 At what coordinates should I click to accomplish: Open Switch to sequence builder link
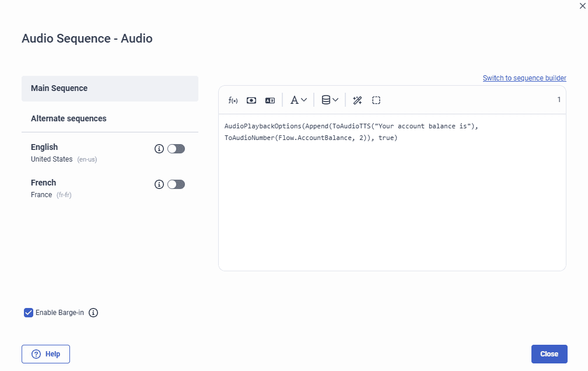click(524, 78)
